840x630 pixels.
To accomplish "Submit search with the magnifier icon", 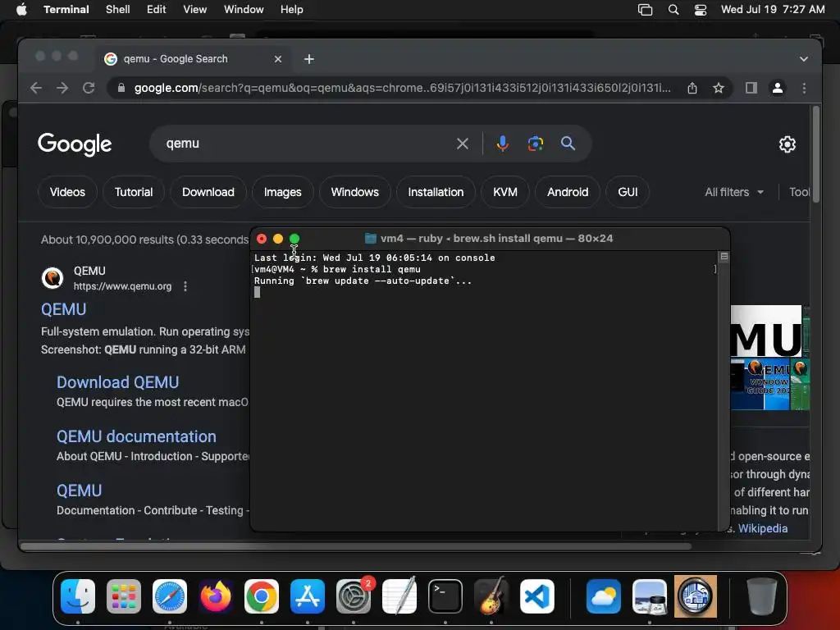I will click(568, 144).
